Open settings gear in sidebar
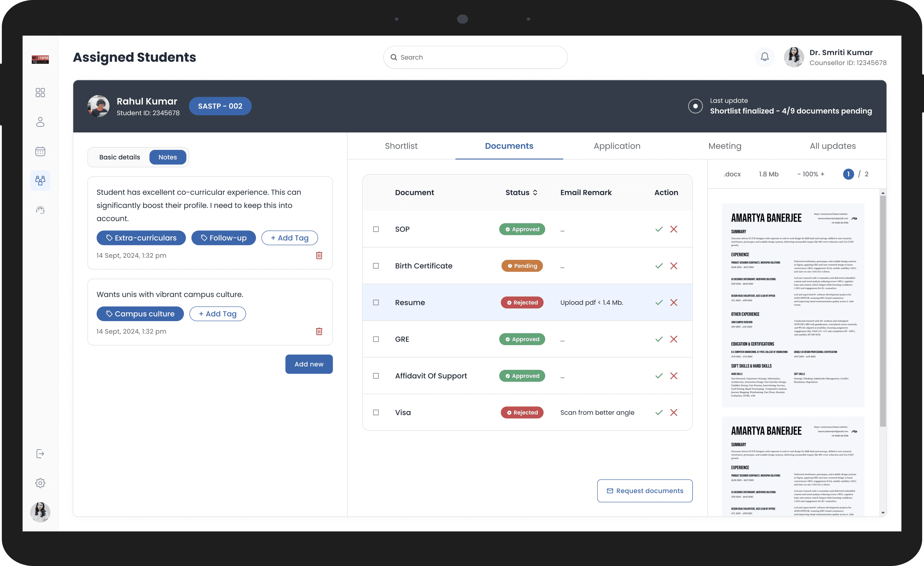The width and height of the screenshot is (924, 566). click(40, 483)
